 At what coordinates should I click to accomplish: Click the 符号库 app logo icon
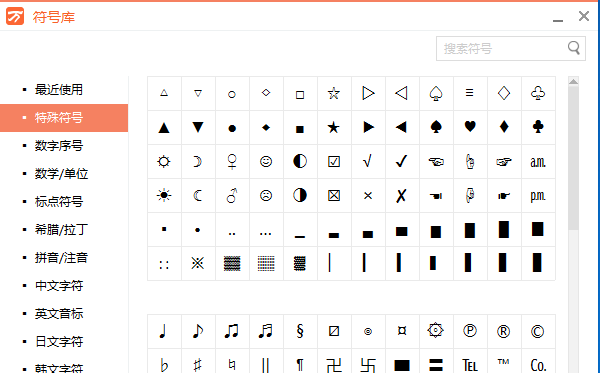click(x=15, y=16)
